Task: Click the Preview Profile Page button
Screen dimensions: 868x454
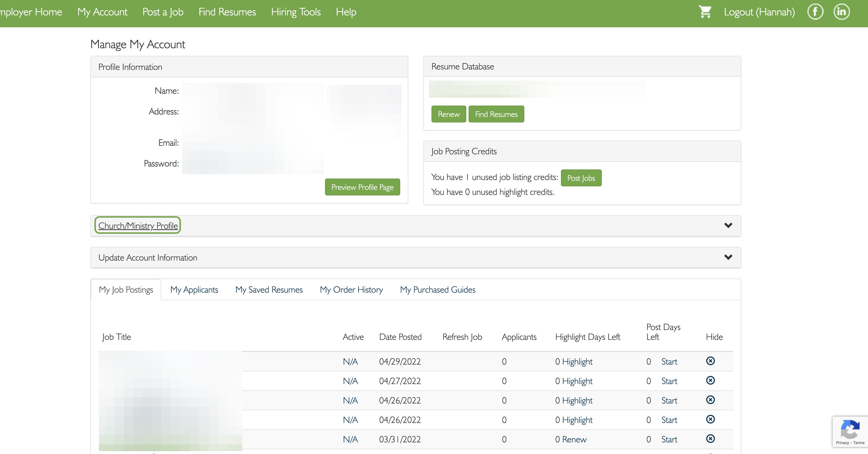Action: point(362,187)
